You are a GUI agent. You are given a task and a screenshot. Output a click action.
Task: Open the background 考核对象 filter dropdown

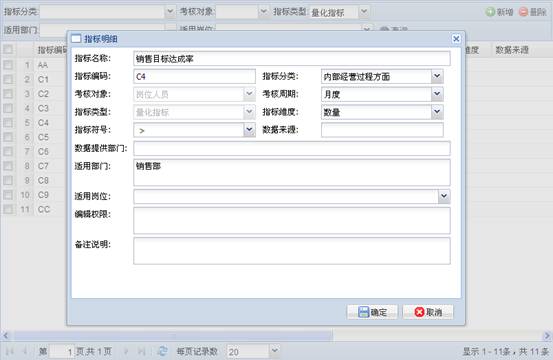[x=263, y=12]
